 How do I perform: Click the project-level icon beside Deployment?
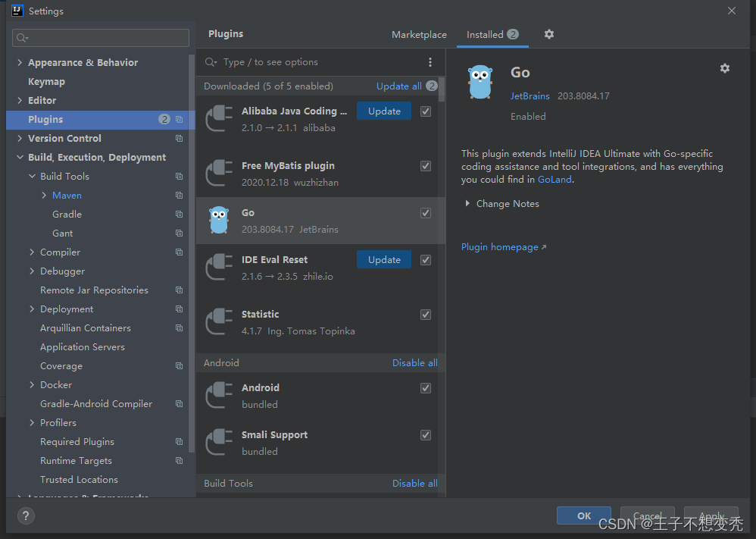click(x=180, y=309)
